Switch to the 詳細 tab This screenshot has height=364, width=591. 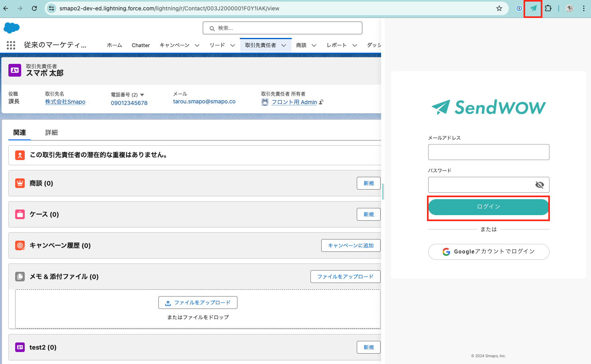pos(51,133)
